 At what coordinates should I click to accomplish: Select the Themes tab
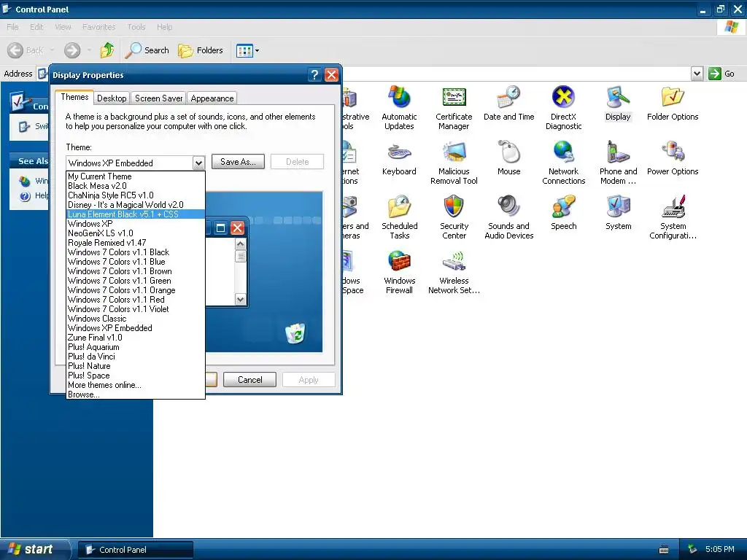pyautogui.click(x=74, y=97)
